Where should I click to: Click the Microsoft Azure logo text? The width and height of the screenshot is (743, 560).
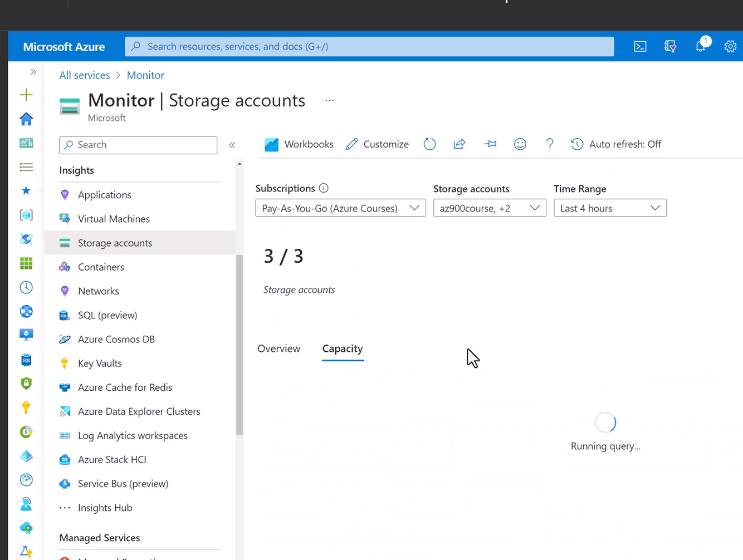tap(64, 47)
